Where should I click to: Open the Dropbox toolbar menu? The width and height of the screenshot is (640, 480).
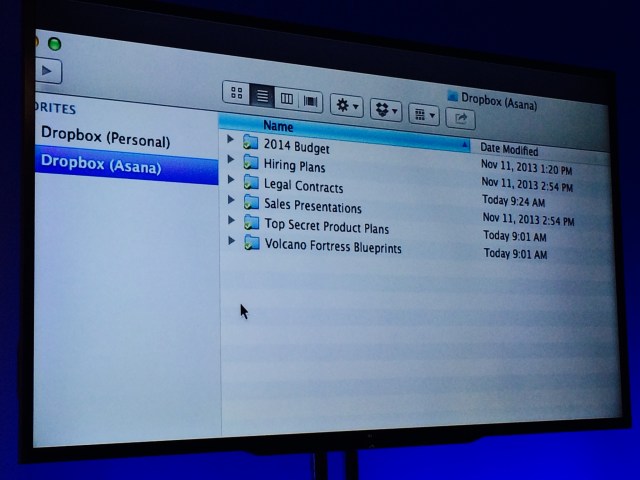pos(386,109)
